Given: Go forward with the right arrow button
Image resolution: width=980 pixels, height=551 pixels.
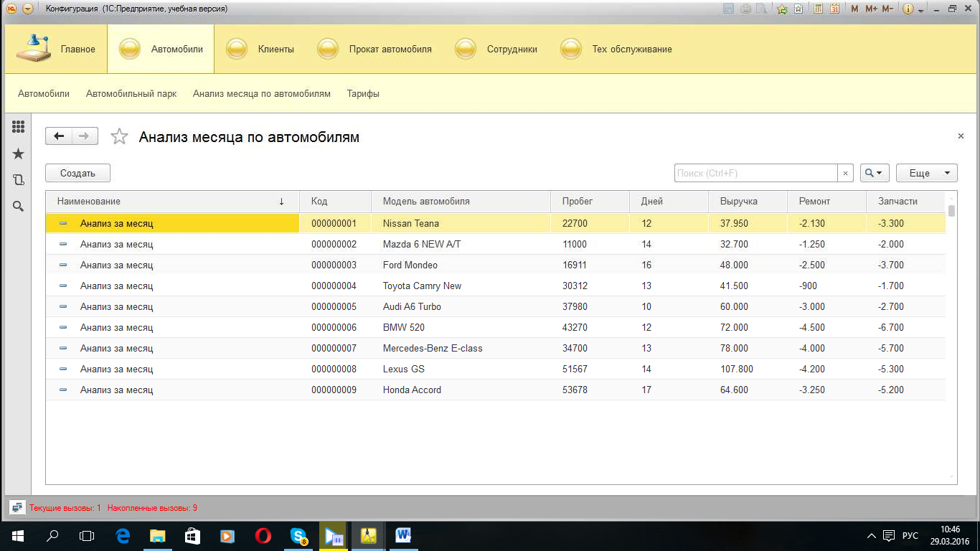Looking at the screenshot, I should [85, 136].
